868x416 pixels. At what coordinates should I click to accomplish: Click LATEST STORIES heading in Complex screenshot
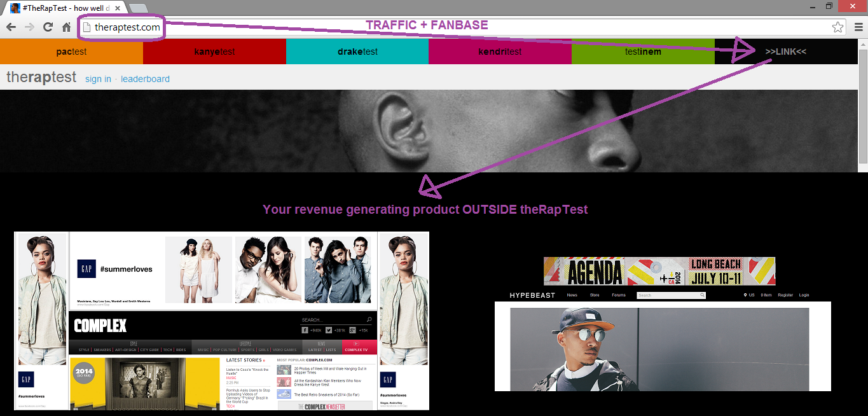(x=245, y=361)
